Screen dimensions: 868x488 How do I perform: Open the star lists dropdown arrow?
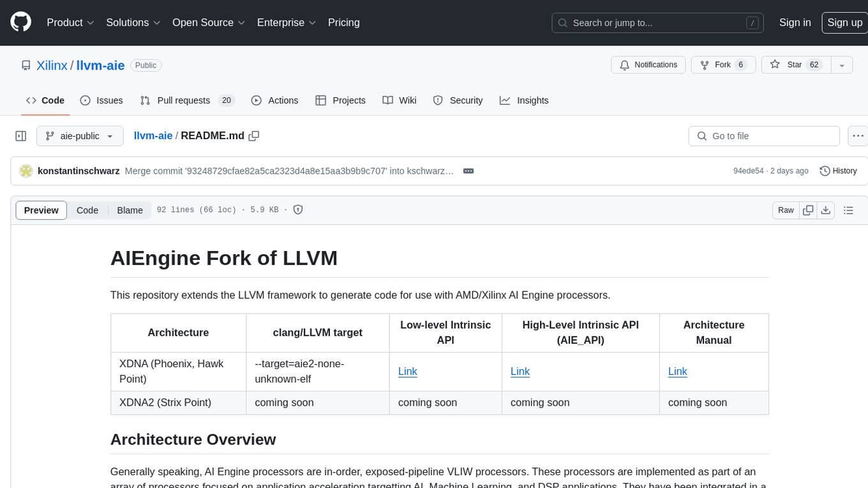click(x=841, y=65)
